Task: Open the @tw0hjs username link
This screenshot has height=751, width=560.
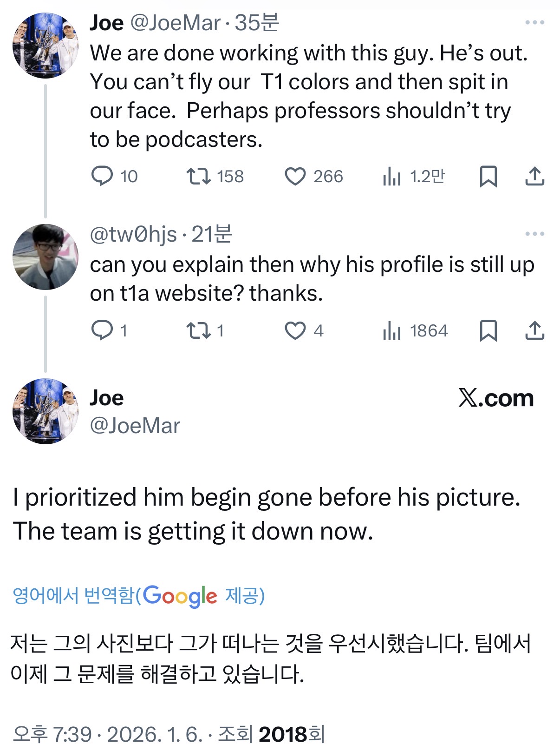Action: [x=133, y=234]
